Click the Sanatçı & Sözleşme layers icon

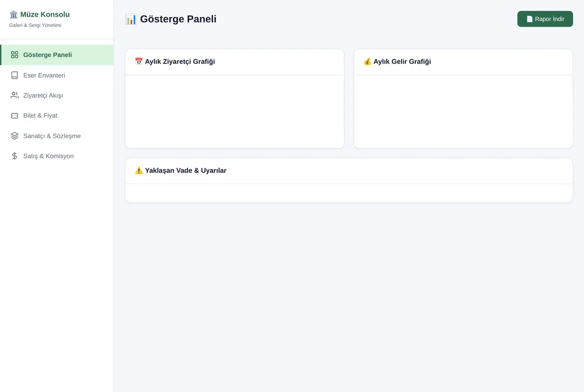click(x=15, y=136)
